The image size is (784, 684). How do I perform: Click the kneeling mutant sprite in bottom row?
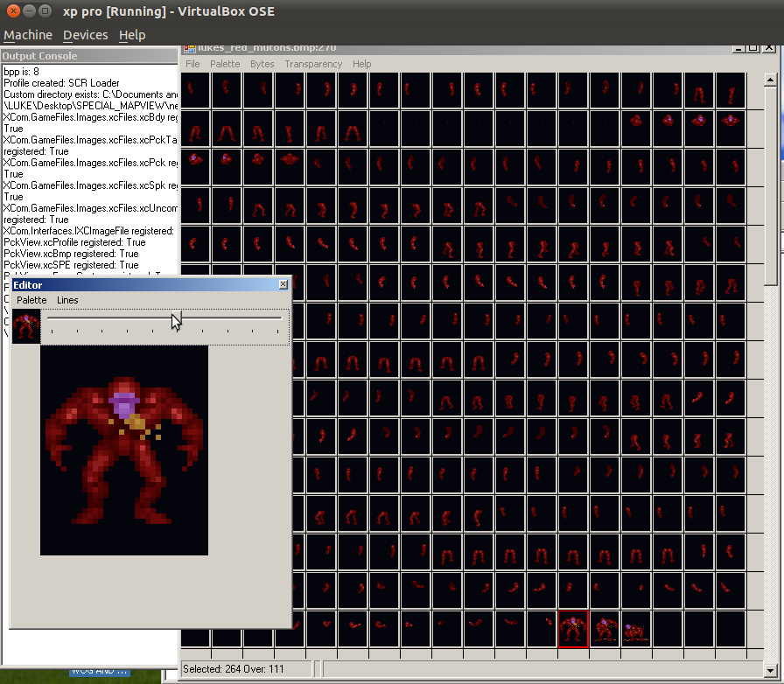point(636,631)
